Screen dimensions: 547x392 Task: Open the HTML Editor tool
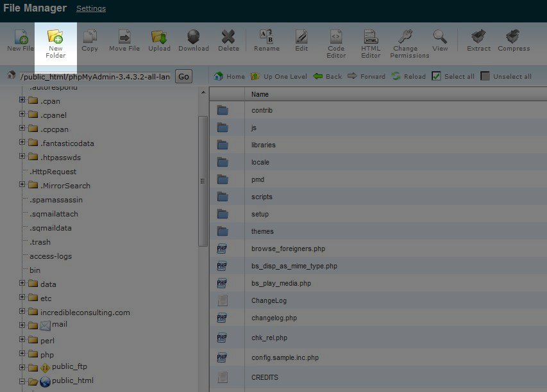click(371, 37)
